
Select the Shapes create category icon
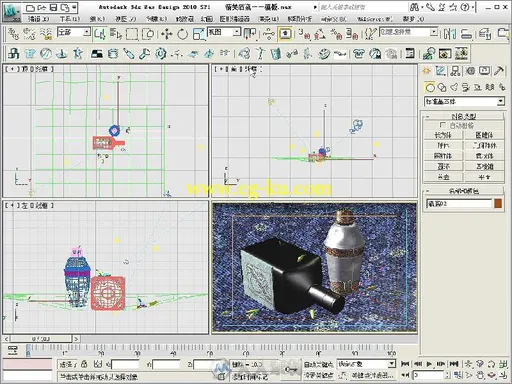coord(442,87)
